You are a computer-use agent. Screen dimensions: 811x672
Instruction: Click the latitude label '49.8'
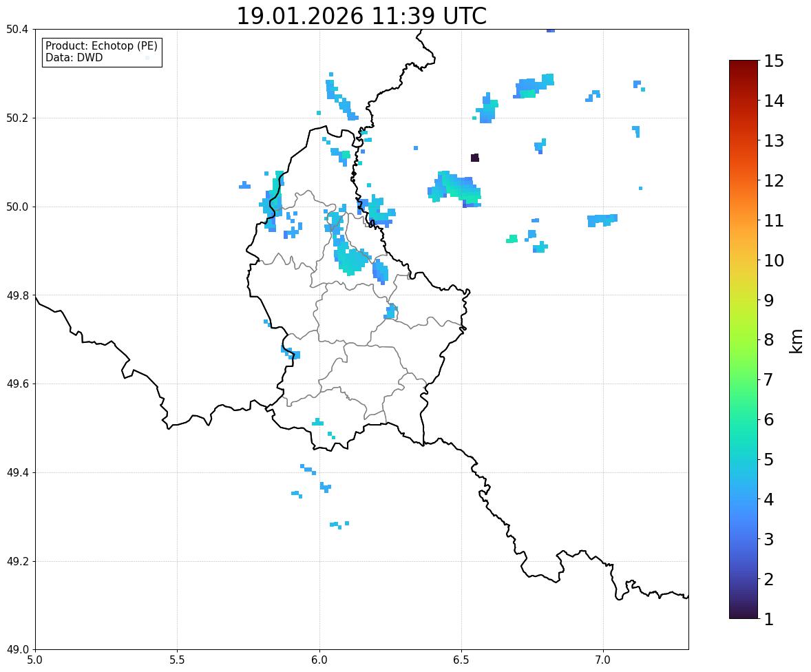coord(17,295)
